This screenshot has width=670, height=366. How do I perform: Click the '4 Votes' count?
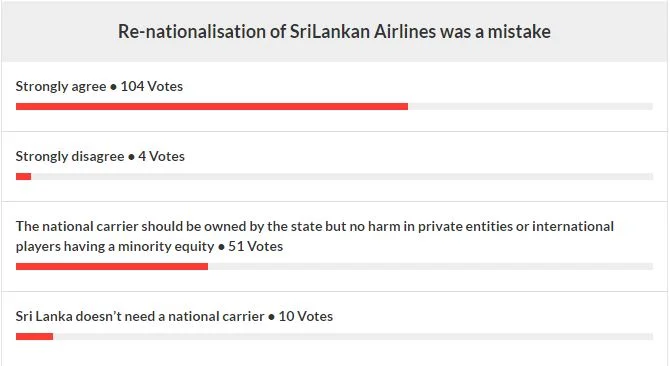[x=162, y=156]
